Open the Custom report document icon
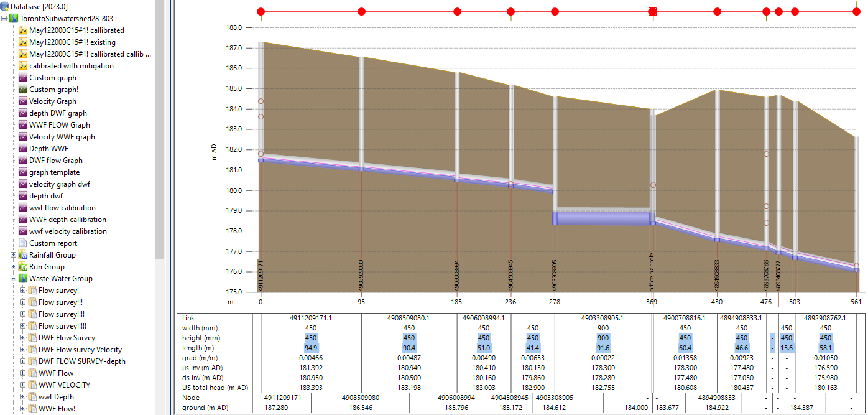This screenshot has height=415, width=868. (23, 243)
